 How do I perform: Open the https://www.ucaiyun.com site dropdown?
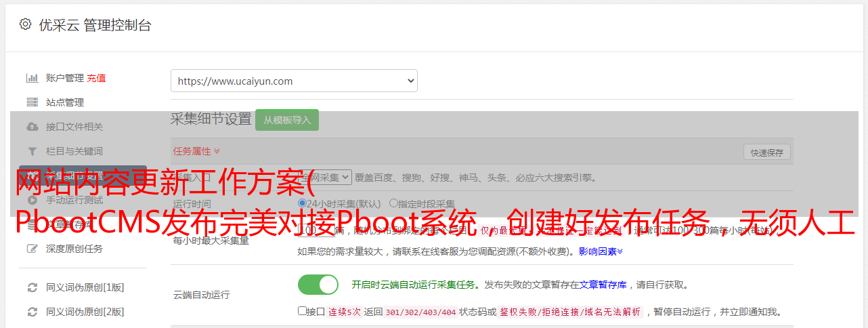[294, 81]
